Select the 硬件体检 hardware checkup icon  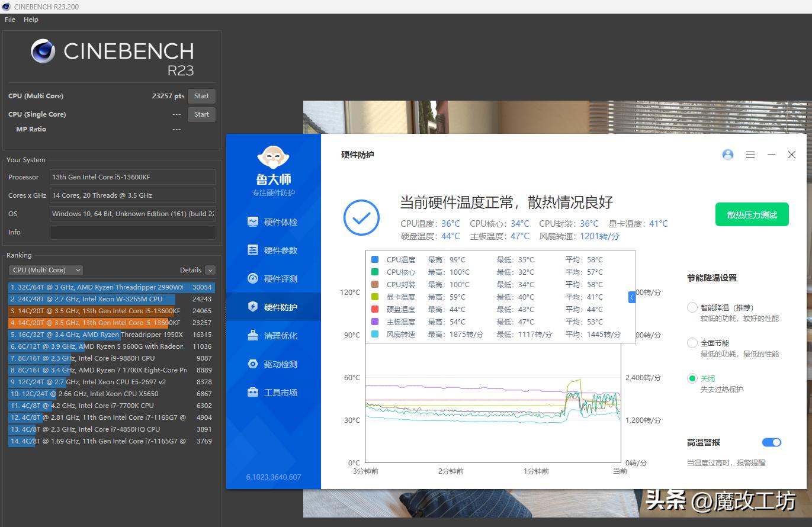pos(273,221)
